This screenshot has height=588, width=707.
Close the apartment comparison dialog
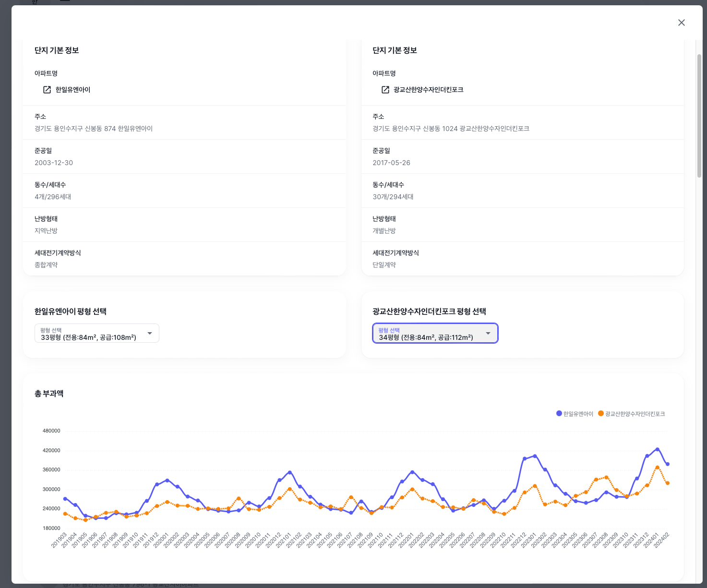tap(681, 23)
